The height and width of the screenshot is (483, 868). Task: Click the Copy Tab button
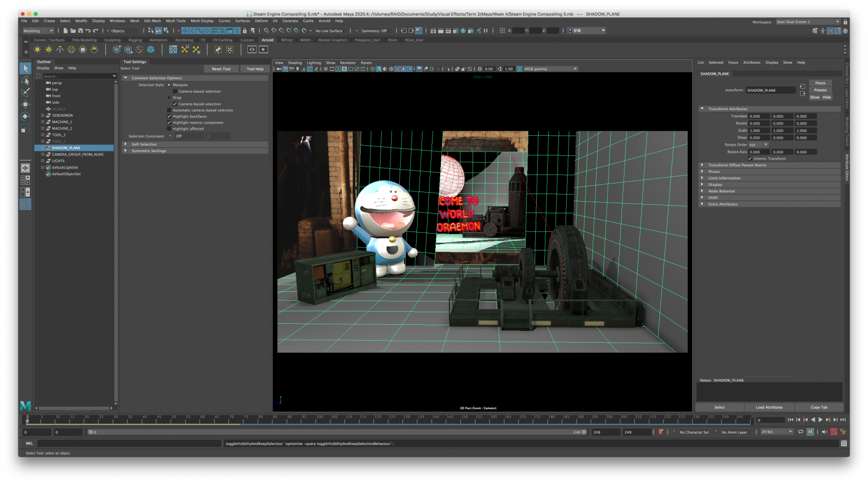click(x=819, y=407)
